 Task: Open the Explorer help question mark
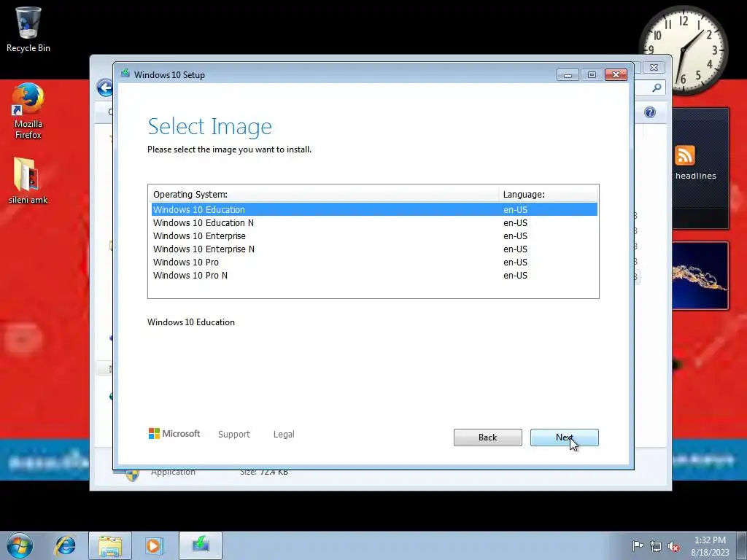pyautogui.click(x=650, y=112)
